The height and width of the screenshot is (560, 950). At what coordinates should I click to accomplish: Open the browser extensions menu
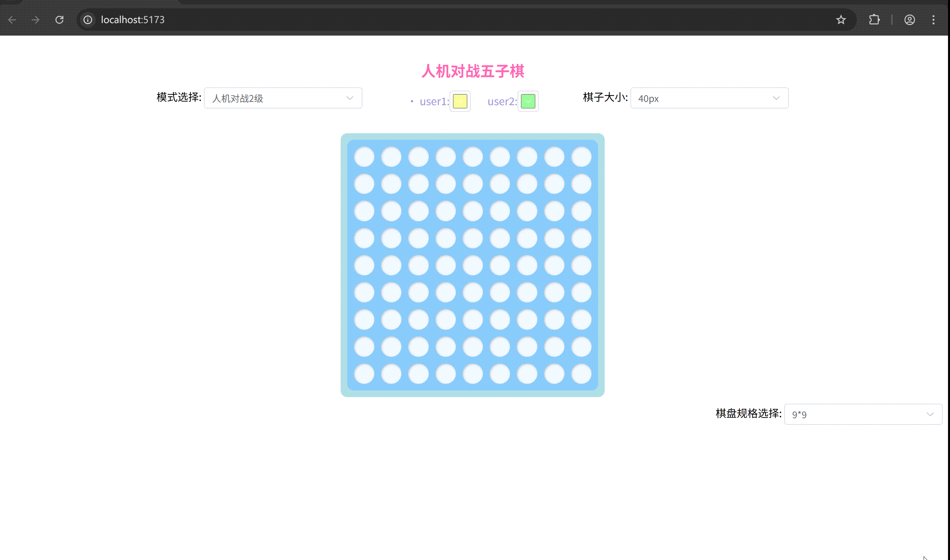point(874,19)
